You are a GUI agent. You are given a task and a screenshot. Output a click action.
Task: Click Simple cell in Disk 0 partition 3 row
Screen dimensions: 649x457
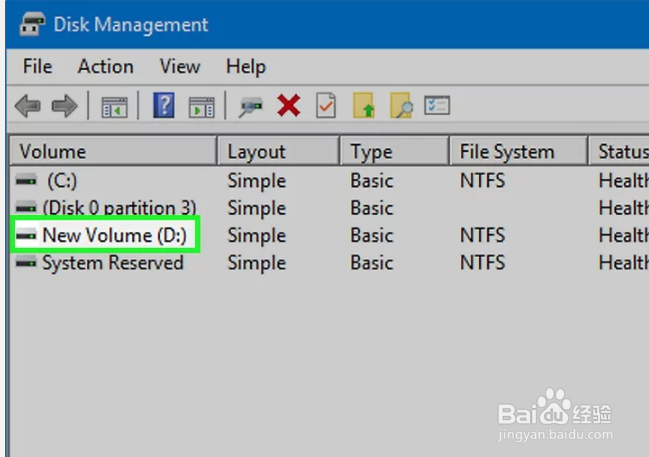(x=257, y=209)
